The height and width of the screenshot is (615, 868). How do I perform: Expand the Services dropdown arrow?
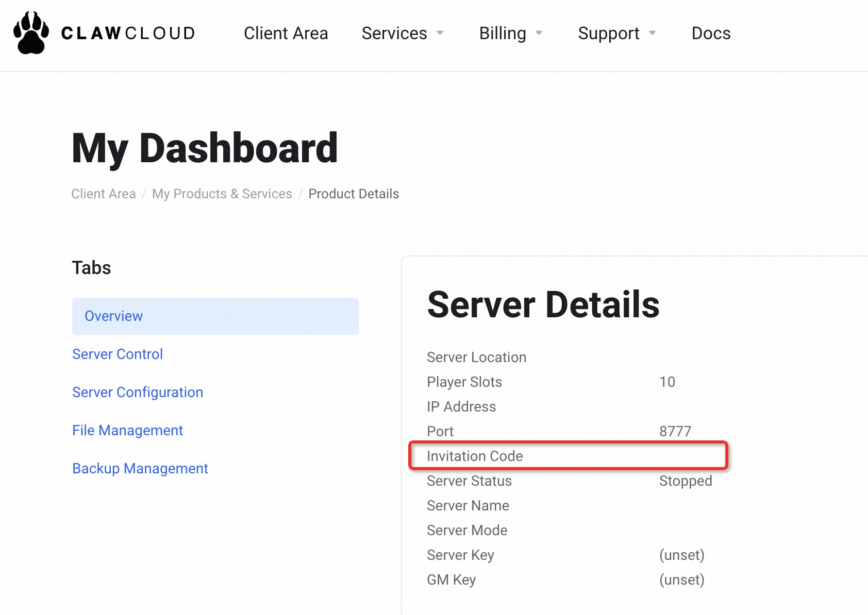point(440,33)
